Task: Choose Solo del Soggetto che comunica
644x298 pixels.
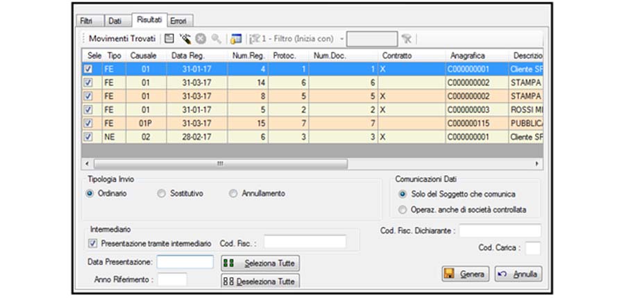Action: [x=403, y=194]
